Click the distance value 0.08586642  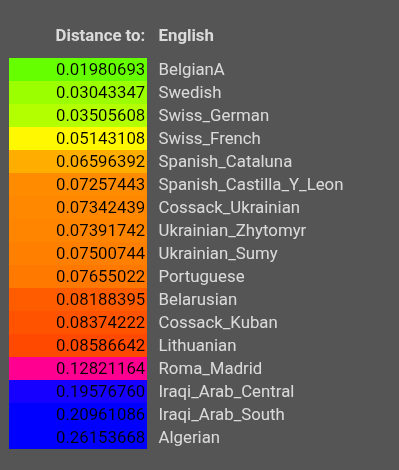pyautogui.click(x=78, y=346)
